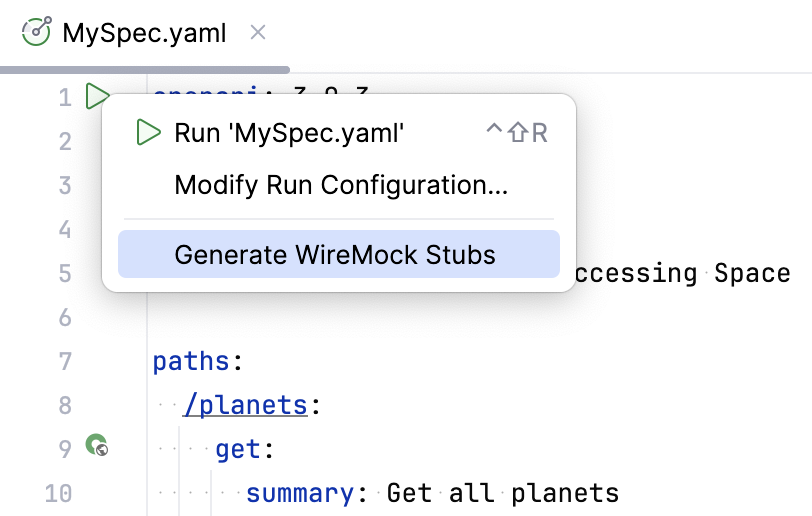812x516 pixels.
Task: Click the OpenAPI file icon in the tab
Action: click(x=37, y=33)
